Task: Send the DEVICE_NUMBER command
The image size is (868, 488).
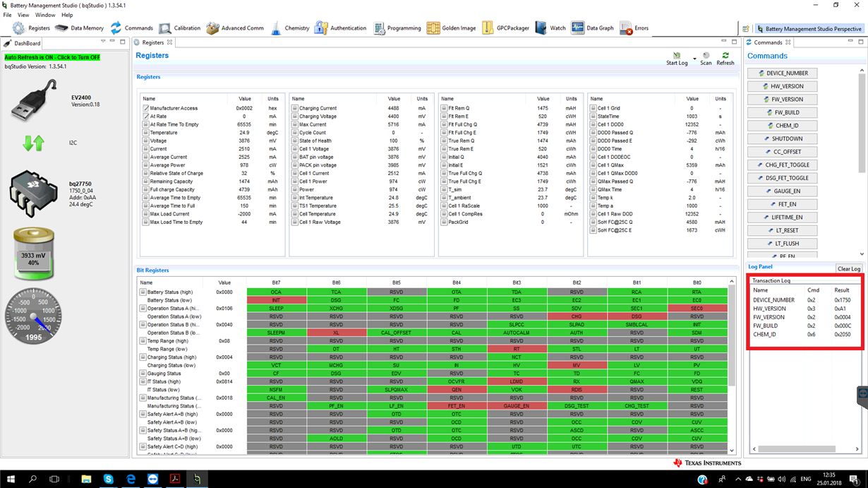Action: [783, 73]
